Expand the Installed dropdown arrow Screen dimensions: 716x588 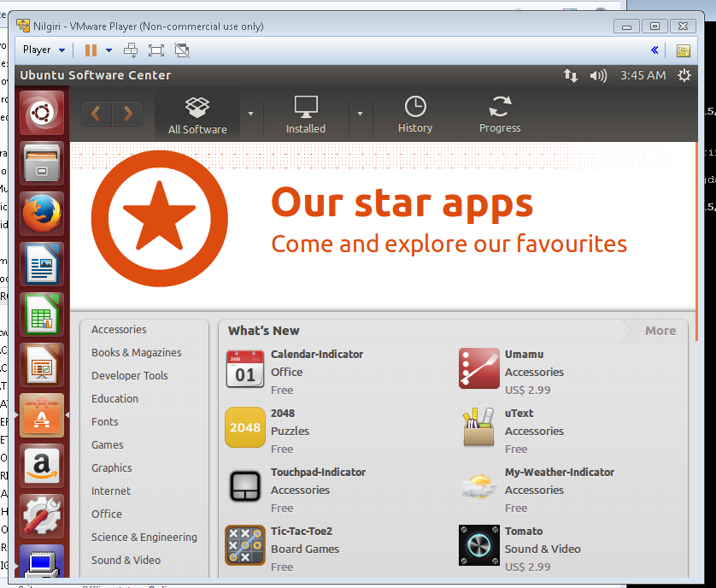(x=361, y=114)
